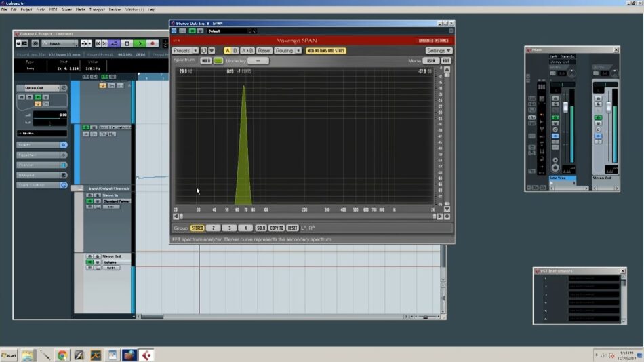
Task: Toggle the green Read automation button in plugin header
Action: [192, 31]
